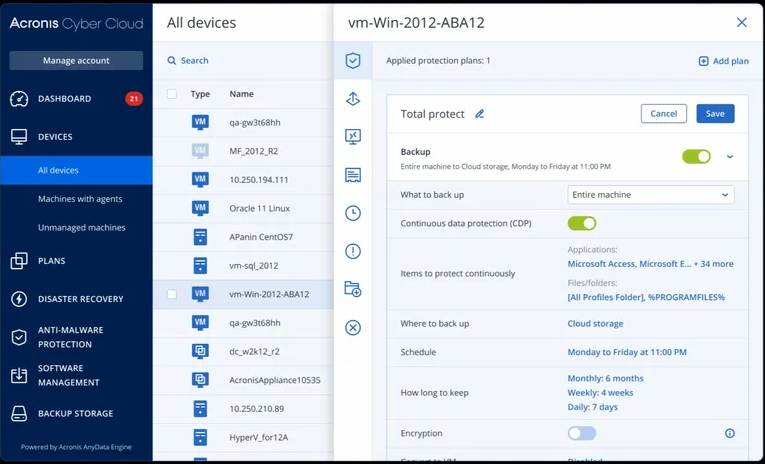This screenshot has height=464, width=765.
Task: Click the Plans overlapping squares icon
Action: coord(19,261)
